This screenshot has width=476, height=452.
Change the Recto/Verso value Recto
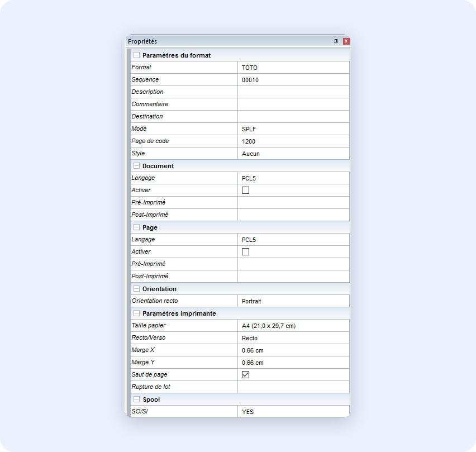tap(293, 338)
